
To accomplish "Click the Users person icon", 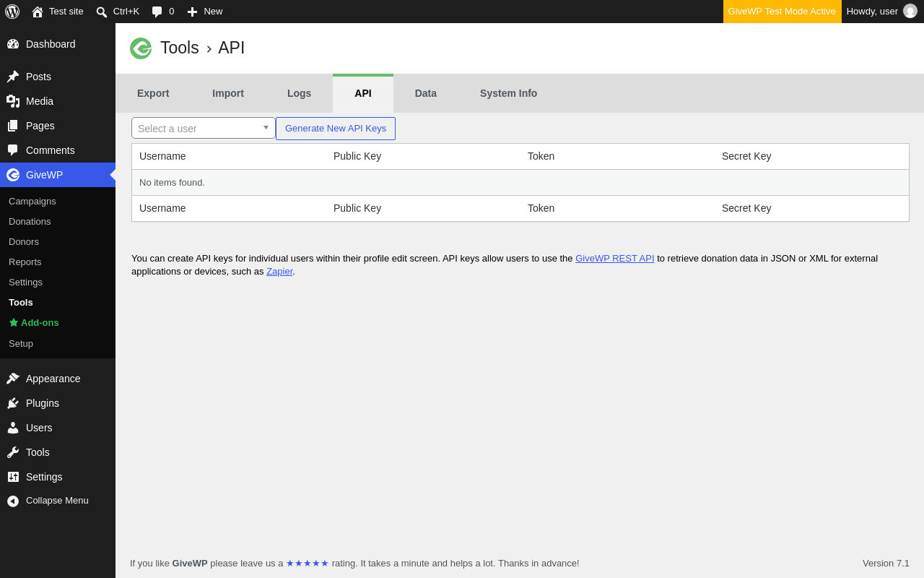I will (x=13, y=428).
